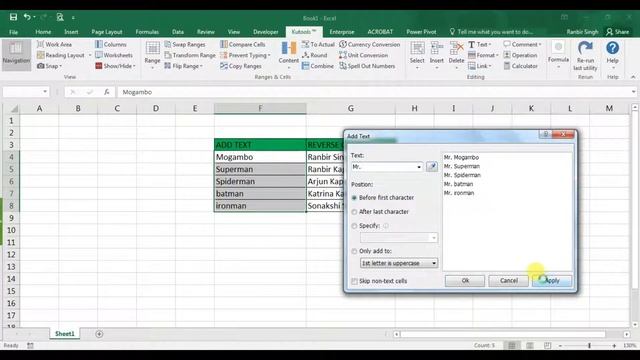Open the Name Box dropdown arrow

pyautogui.click(x=45, y=92)
